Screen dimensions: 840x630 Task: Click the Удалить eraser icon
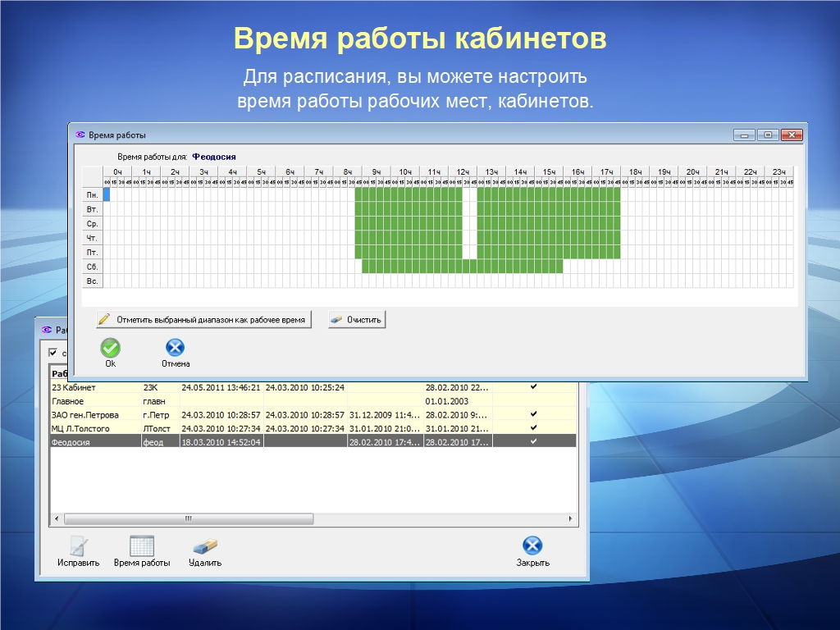(x=204, y=546)
